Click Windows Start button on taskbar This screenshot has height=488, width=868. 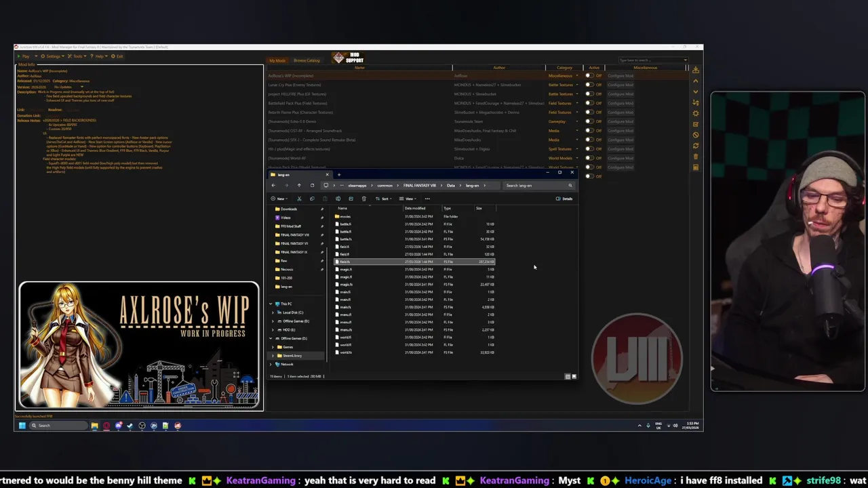point(22,426)
